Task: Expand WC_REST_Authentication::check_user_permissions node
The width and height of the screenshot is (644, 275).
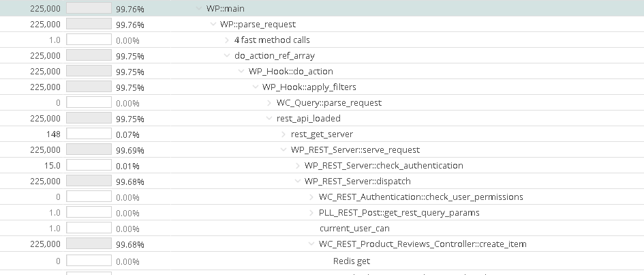Action: 311,197
